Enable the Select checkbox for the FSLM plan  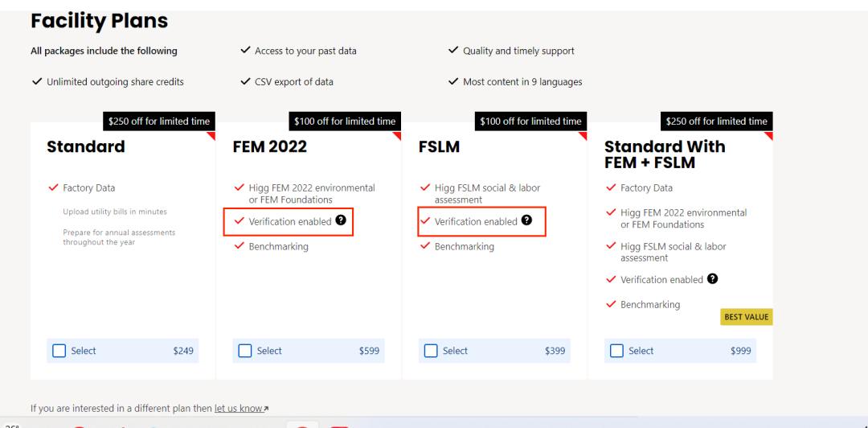click(x=431, y=351)
